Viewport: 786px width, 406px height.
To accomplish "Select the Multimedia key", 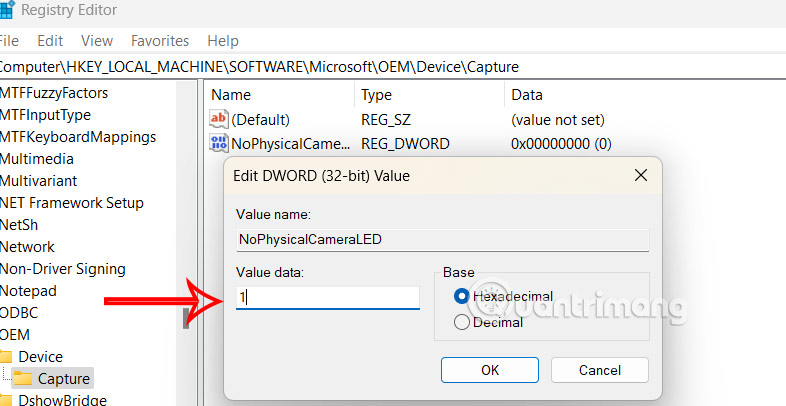I will [x=37, y=159].
